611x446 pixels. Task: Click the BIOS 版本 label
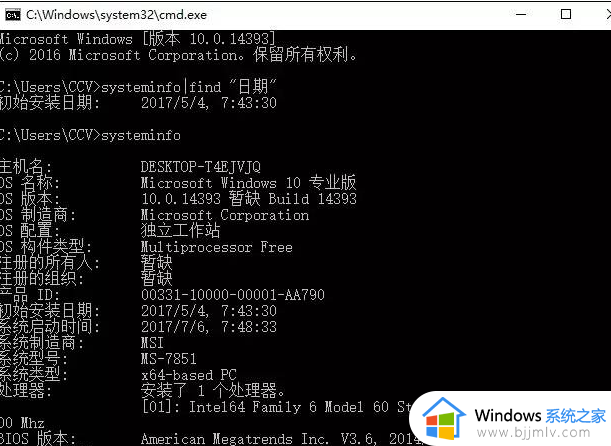tap(38, 438)
